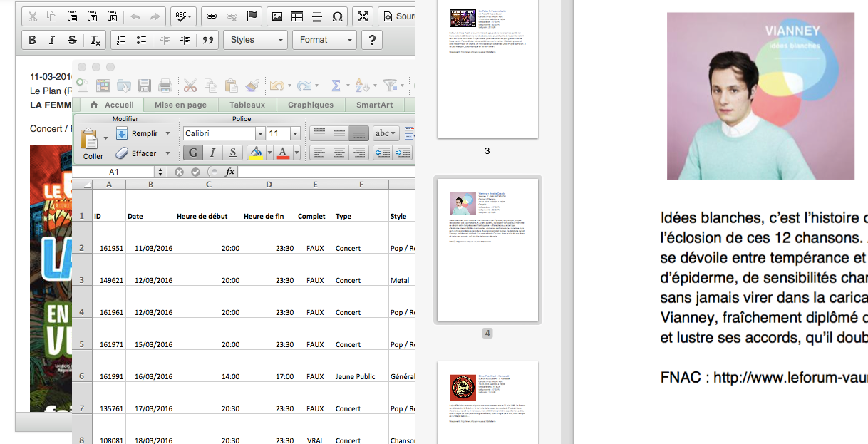868x444 pixels.
Task: Insert a special character with the omega icon
Action: pos(338,16)
